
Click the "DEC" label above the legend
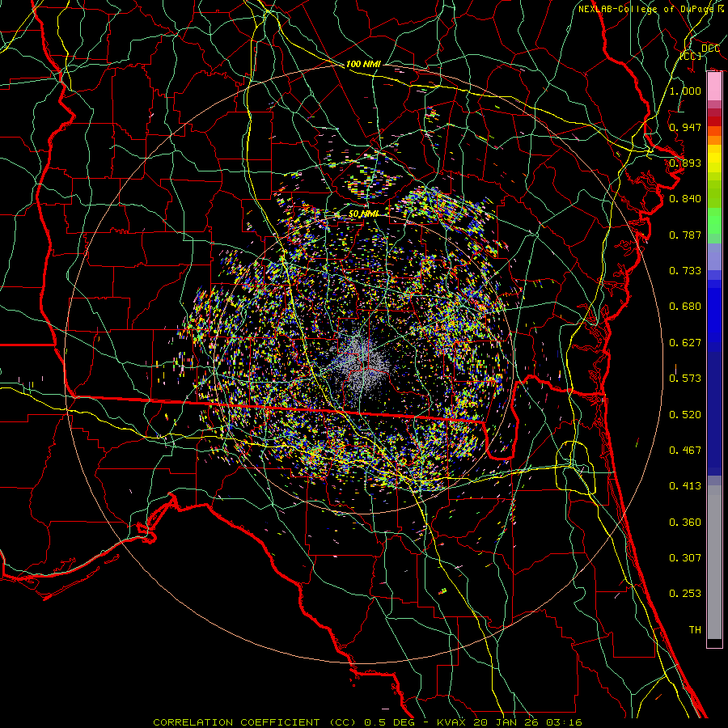pos(710,49)
